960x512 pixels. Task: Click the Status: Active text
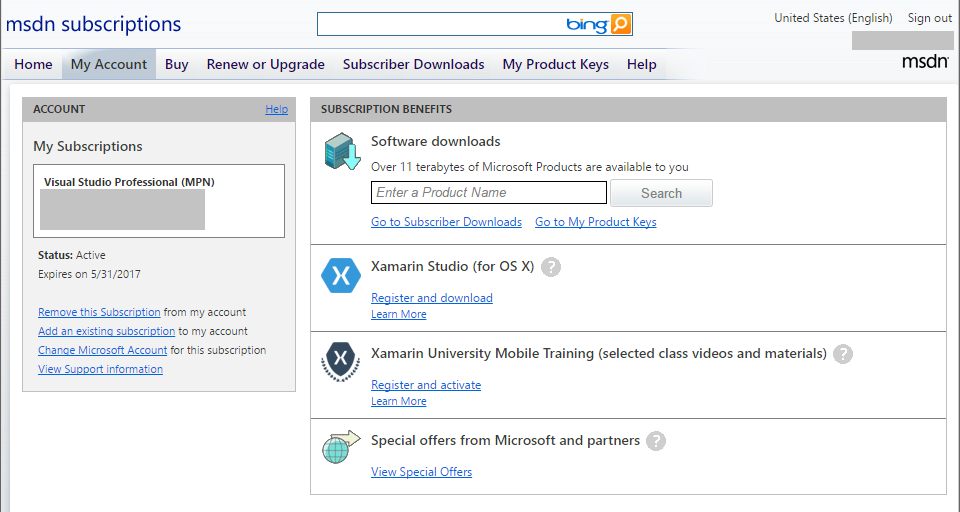(72, 255)
